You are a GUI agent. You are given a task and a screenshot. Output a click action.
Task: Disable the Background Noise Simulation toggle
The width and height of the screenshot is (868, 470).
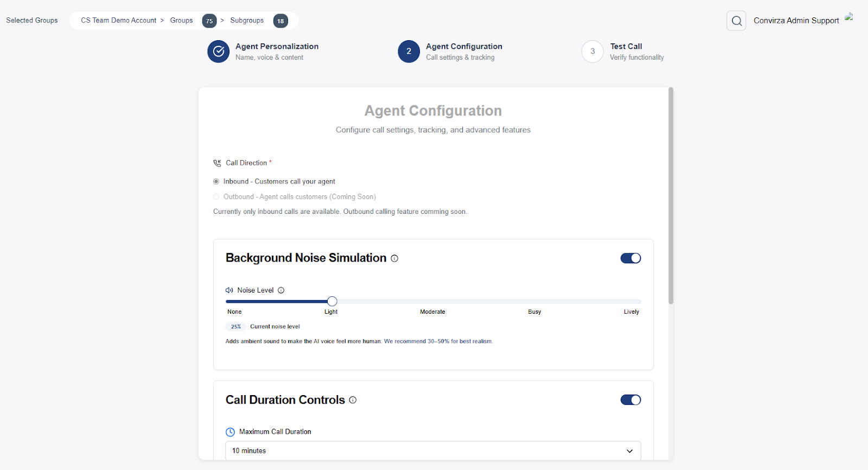[x=630, y=258]
